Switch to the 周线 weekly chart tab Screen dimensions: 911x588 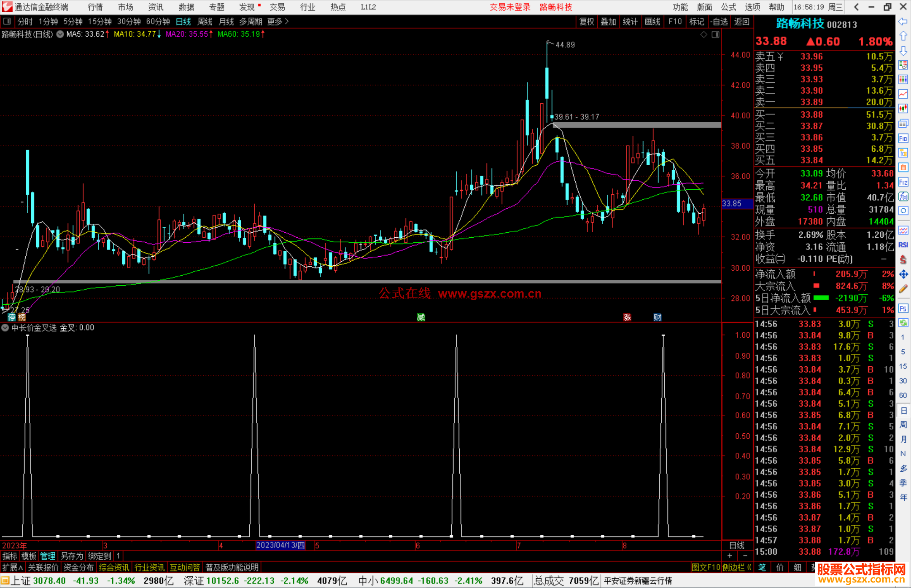[x=205, y=21]
